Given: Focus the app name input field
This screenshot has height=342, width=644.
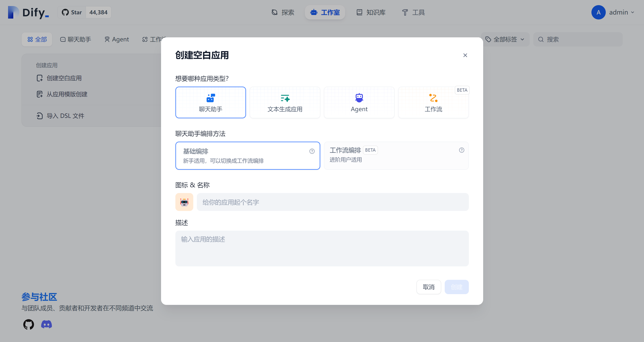Looking at the screenshot, I should pyautogui.click(x=332, y=202).
